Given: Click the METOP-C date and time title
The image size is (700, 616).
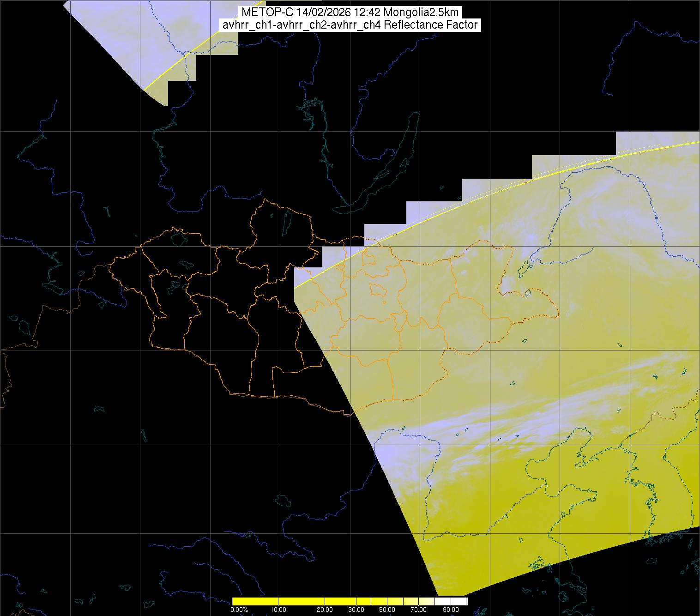Looking at the screenshot, I should click(x=350, y=12).
